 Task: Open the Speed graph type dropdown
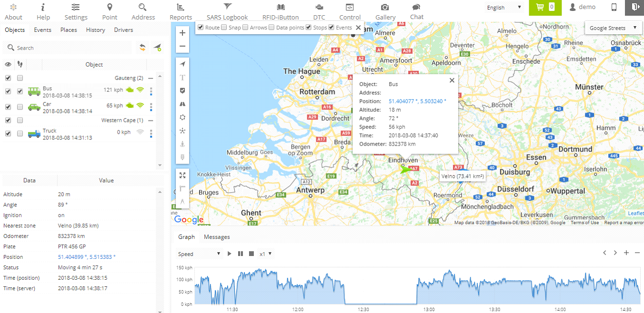pyautogui.click(x=199, y=254)
